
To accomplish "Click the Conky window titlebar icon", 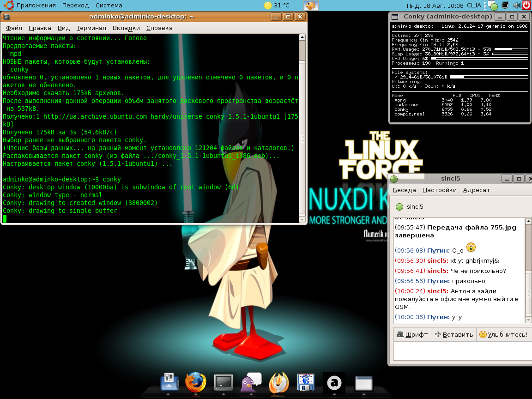I will (x=395, y=17).
